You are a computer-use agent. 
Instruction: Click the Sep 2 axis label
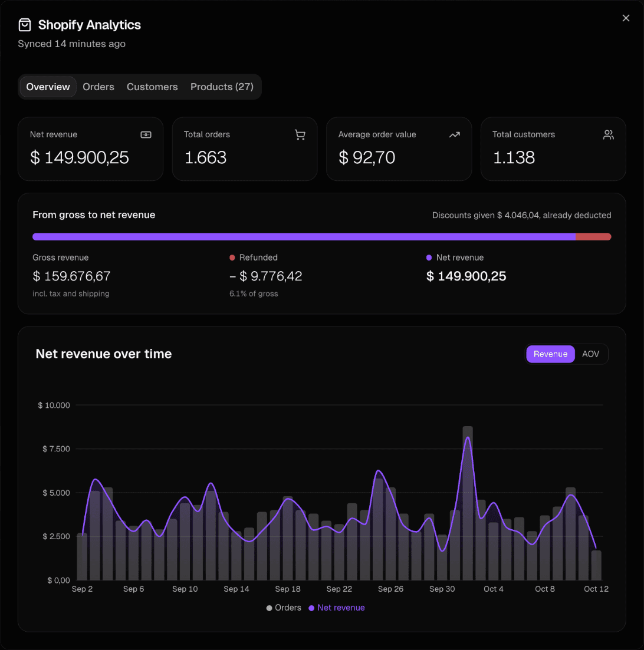(x=82, y=589)
